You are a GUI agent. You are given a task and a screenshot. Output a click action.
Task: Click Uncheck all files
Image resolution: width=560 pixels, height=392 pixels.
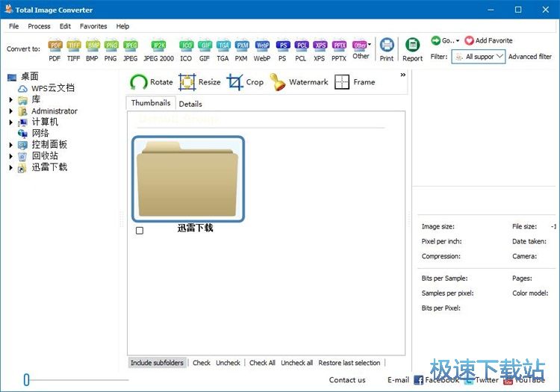point(296,363)
